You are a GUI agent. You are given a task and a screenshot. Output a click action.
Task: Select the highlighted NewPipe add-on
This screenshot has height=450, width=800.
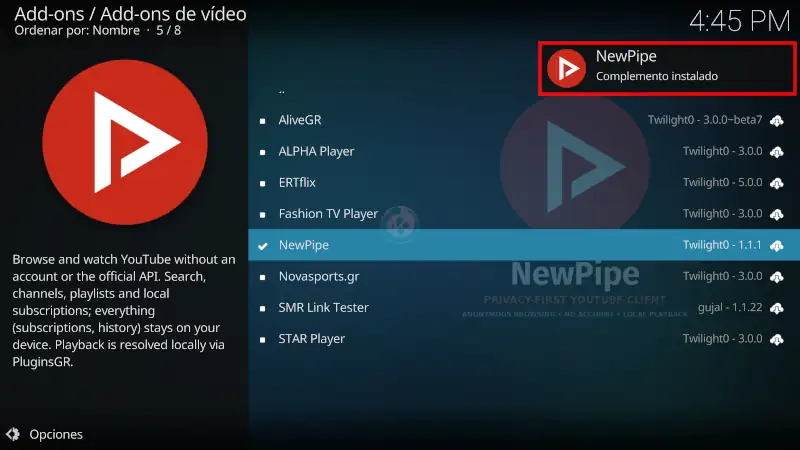pos(523,245)
